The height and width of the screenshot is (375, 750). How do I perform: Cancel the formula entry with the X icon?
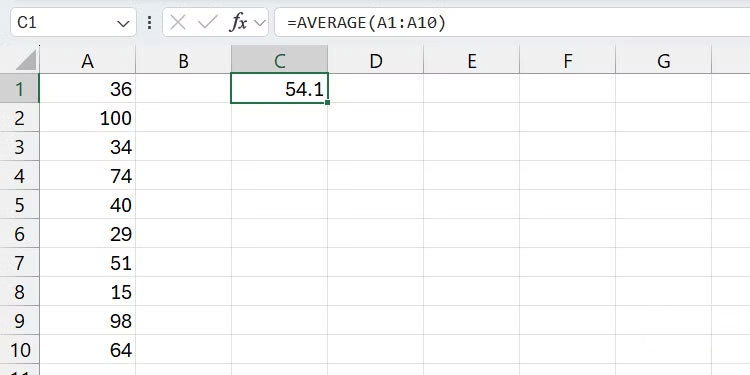177,22
